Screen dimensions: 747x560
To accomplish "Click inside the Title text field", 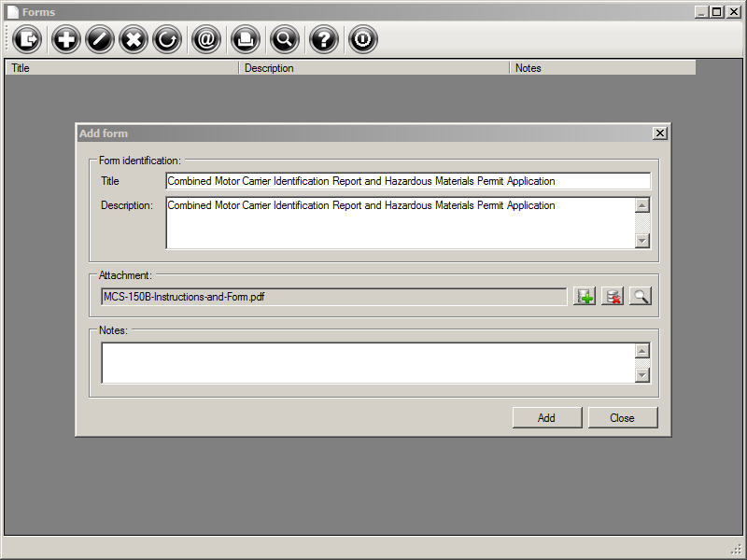I will click(407, 181).
